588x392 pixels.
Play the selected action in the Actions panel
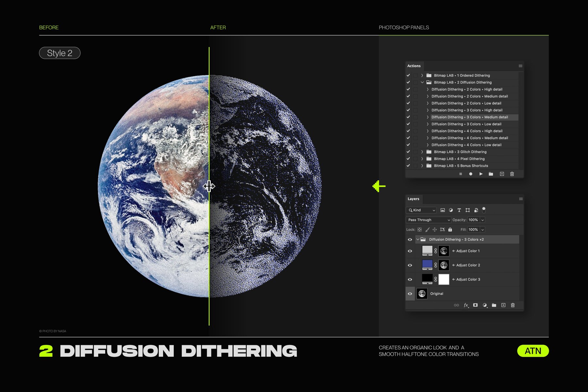tap(481, 174)
